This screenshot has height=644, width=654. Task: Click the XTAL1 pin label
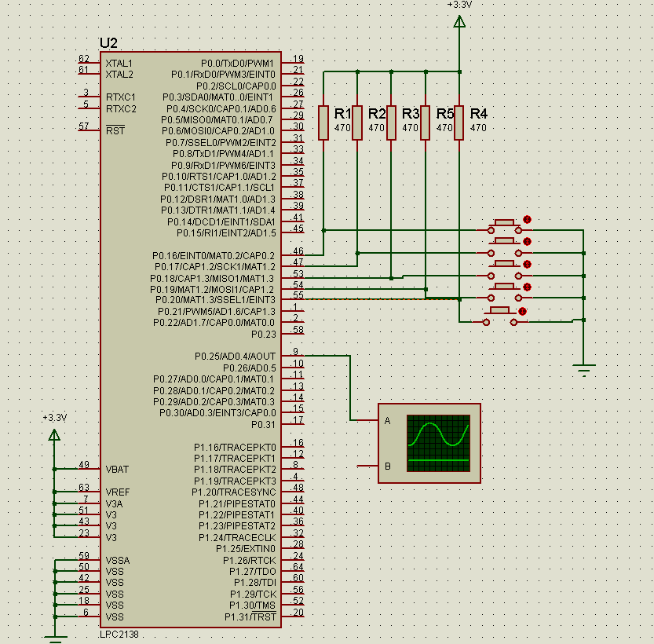pyautogui.click(x=119, y=64)
